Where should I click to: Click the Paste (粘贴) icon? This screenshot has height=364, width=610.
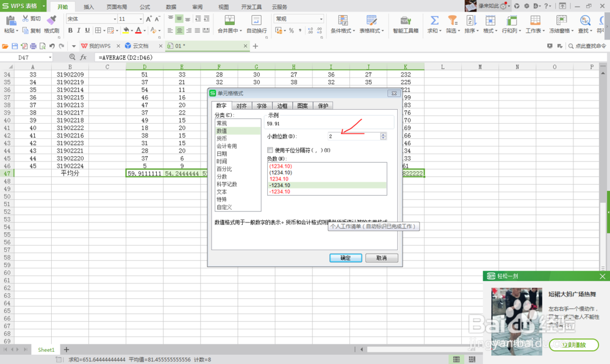click(x=10, y=21)
